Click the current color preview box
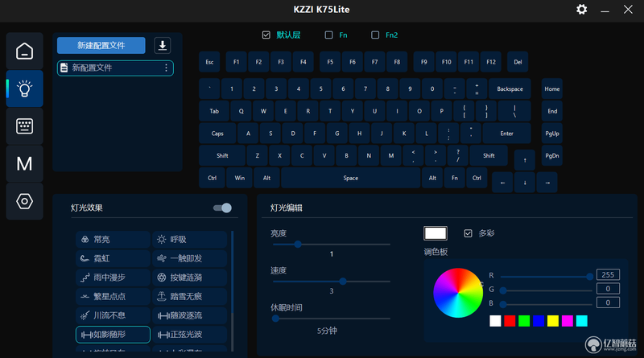644x358 pixels. pos(436,233)
